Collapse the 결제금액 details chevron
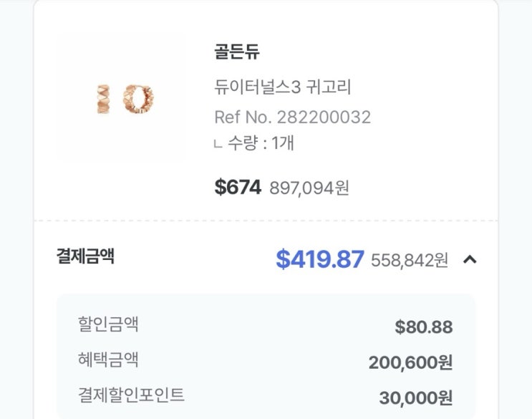532x419 pixels. (x=470, y=259)
